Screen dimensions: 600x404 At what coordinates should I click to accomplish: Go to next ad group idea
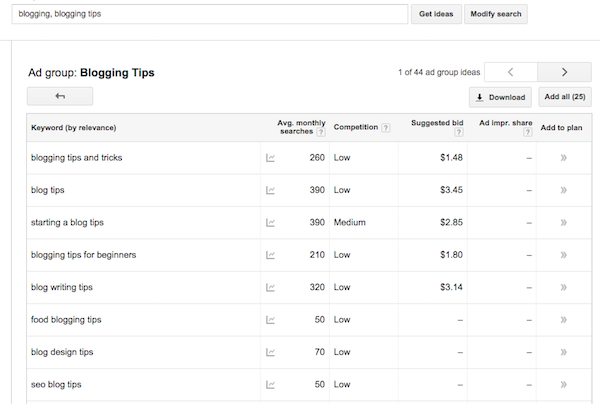(x=564, y=72)
